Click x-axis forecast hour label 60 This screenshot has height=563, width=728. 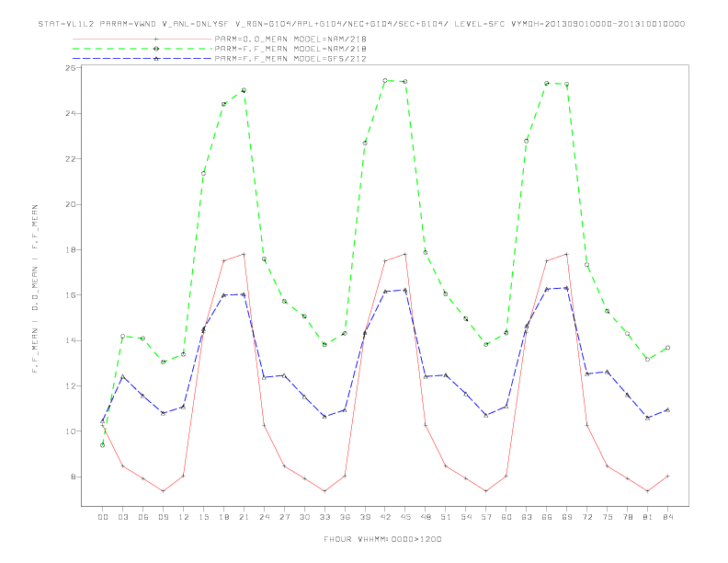(x=506, y=517)
